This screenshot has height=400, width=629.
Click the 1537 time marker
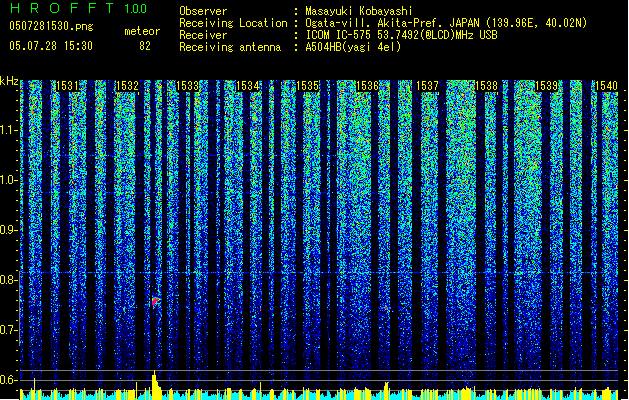point(428,86)
